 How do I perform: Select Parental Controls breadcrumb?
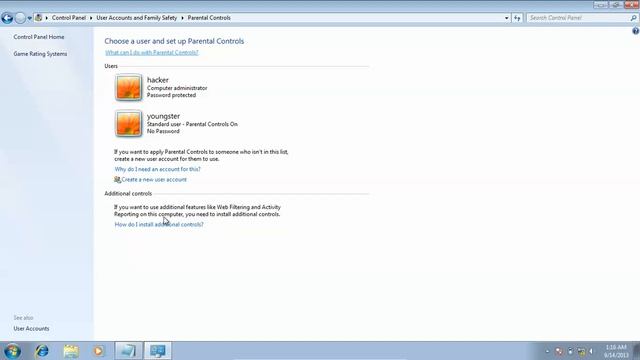click(209, 18)
